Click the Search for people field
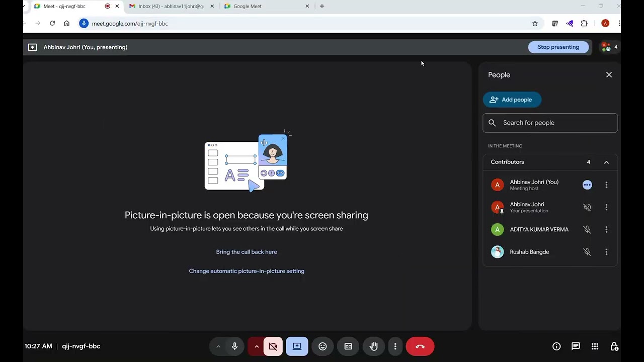 click(550, 123)
